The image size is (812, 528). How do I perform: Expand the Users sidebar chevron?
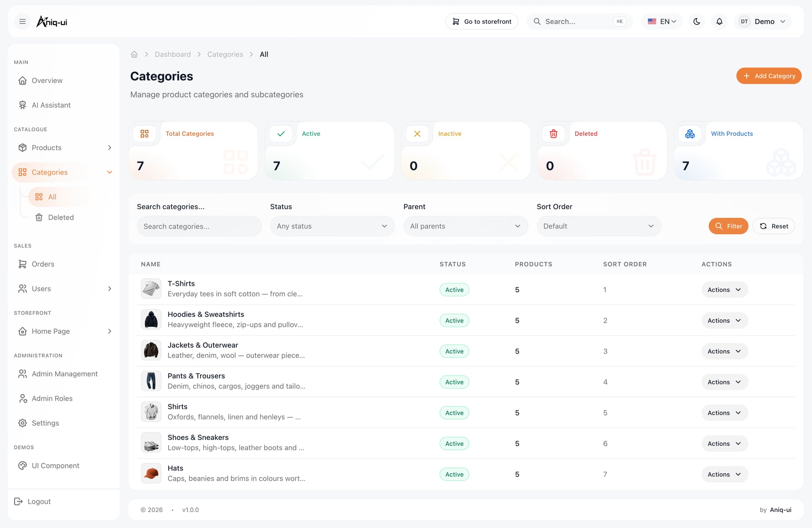pos(110,289)
